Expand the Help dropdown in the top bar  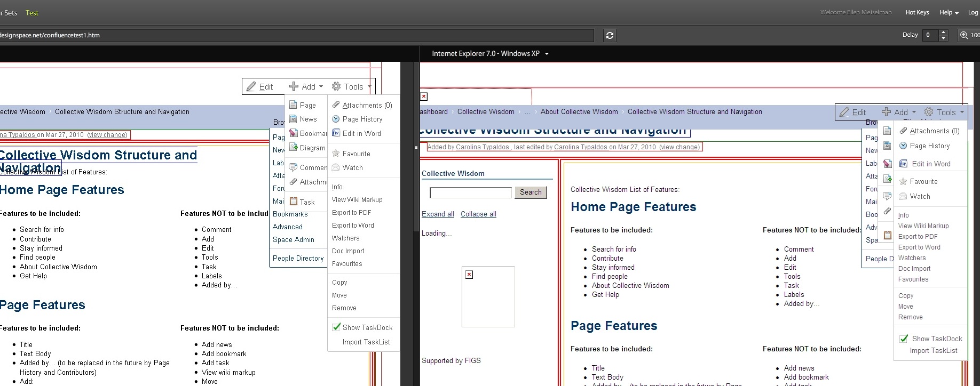click(x=949, y=13)
